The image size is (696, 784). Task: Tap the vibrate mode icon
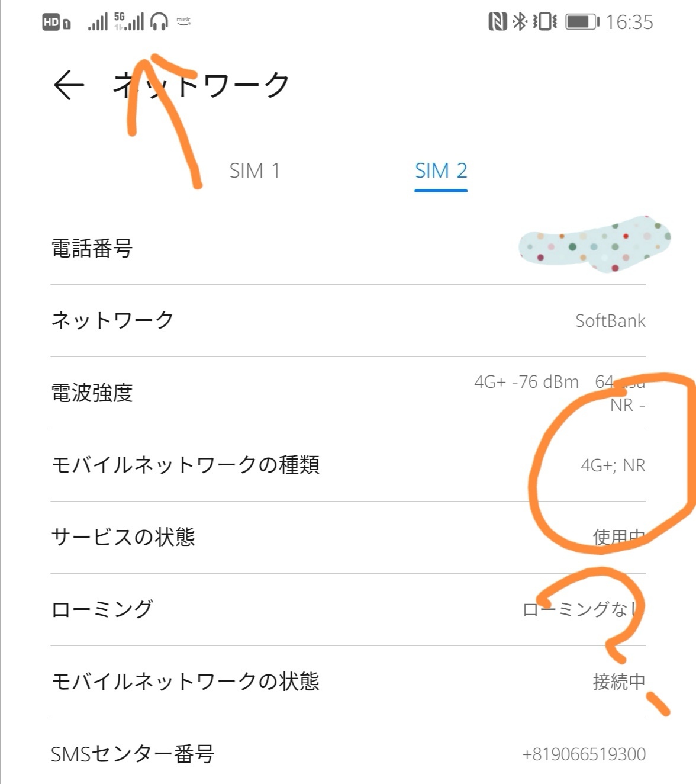544,22
